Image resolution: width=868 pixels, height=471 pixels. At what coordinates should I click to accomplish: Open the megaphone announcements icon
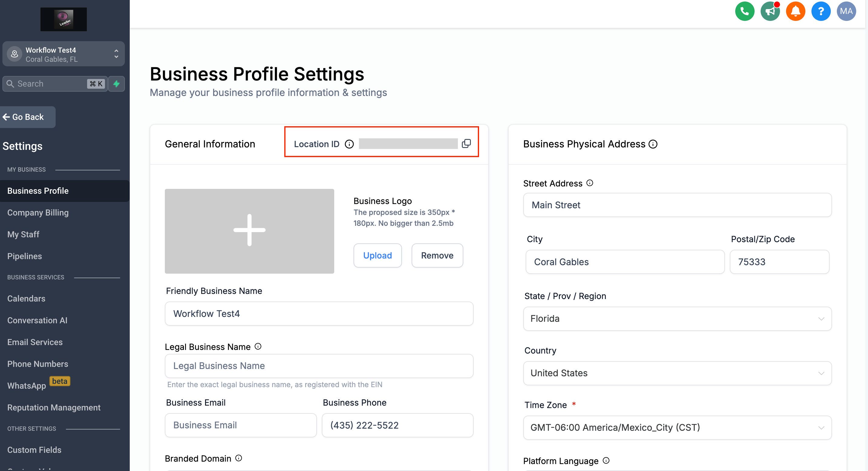click(x=770, y=11)
